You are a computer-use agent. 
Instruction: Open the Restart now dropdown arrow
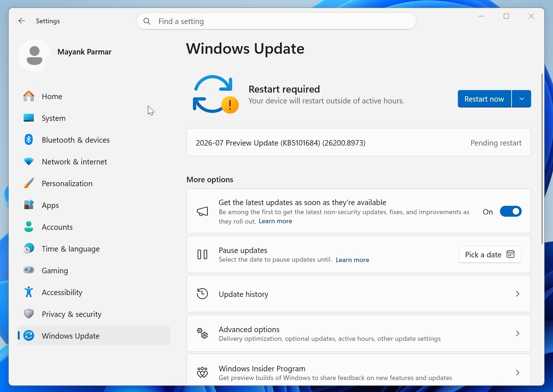tap(522, 99)
